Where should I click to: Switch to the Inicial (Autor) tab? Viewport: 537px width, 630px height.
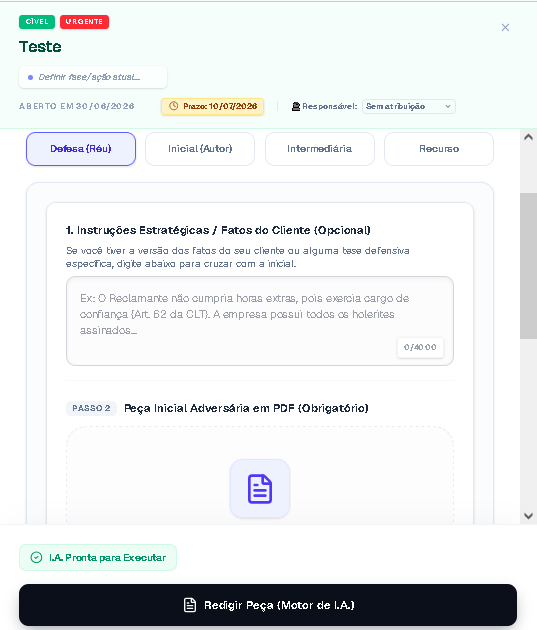coord(200,149)
